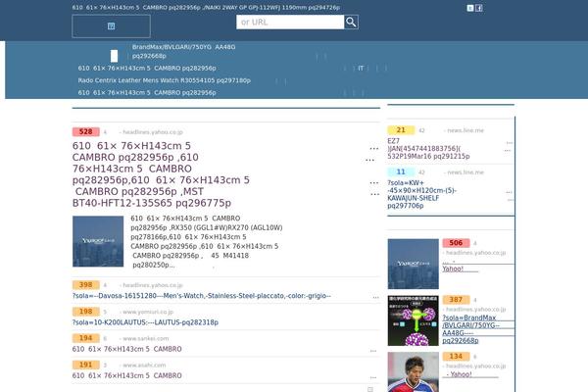Click the red 528 score badge
The width and height of the screenshot is (588, 392).
click(86, 131)
